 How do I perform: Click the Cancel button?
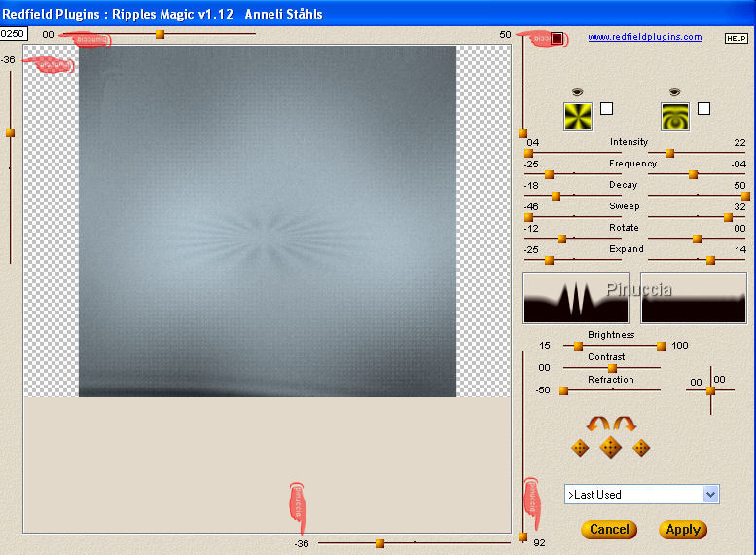point(609,530)
